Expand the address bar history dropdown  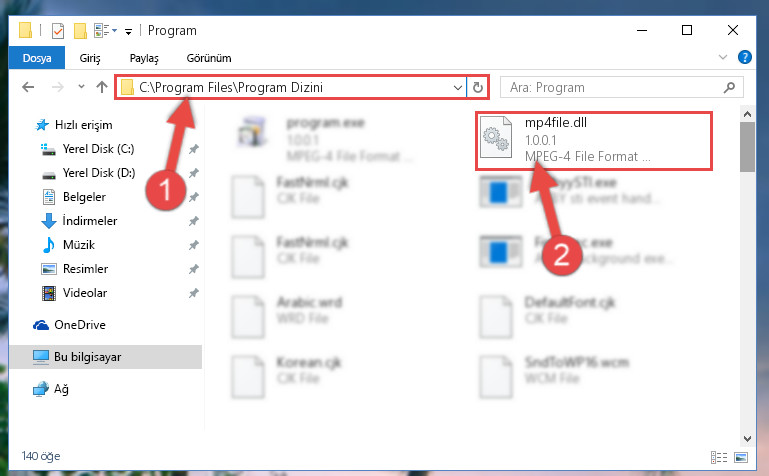[x=458, y=88]
